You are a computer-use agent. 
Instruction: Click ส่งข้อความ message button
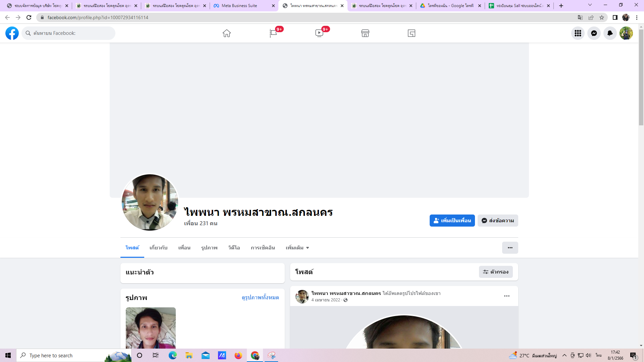click(x=498, y=221)
